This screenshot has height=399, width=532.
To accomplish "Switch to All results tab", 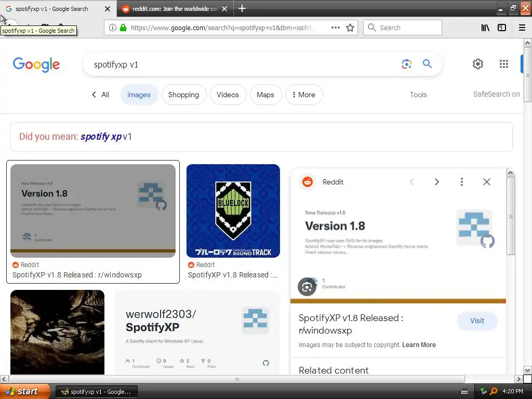I will pyautogui.click(x=101, y=95).
